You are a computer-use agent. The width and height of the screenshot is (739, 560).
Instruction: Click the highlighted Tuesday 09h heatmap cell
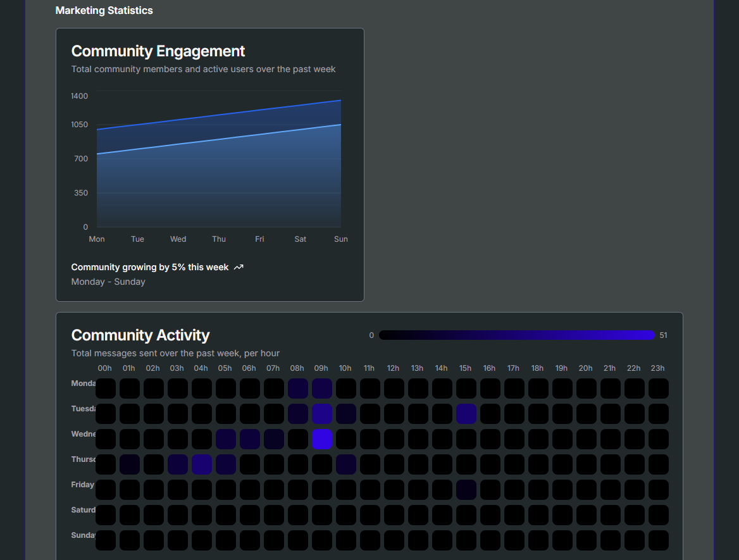tap(321, 414)
